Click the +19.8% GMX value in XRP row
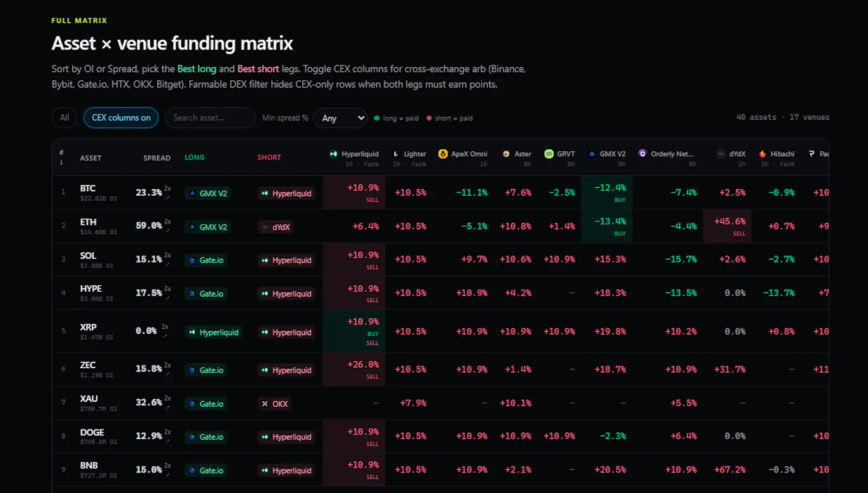Image resolution: width=868 pixels, height=493 pixels. tap(610, 331)
